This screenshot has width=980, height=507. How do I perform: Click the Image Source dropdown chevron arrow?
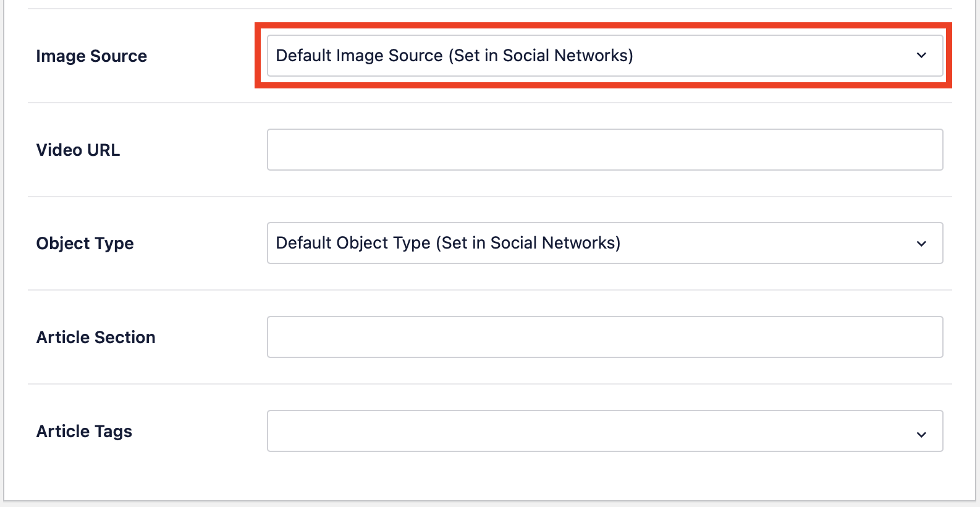pos(921,56)
